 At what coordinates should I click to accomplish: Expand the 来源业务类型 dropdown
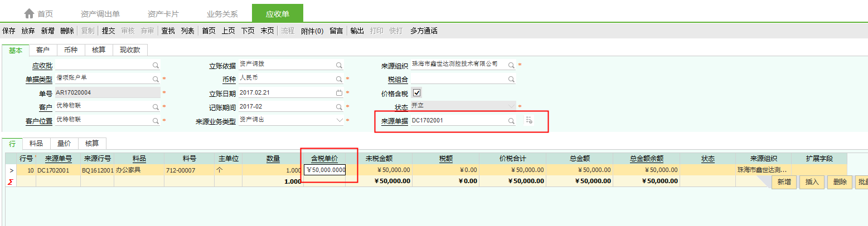tap(339, 120)
